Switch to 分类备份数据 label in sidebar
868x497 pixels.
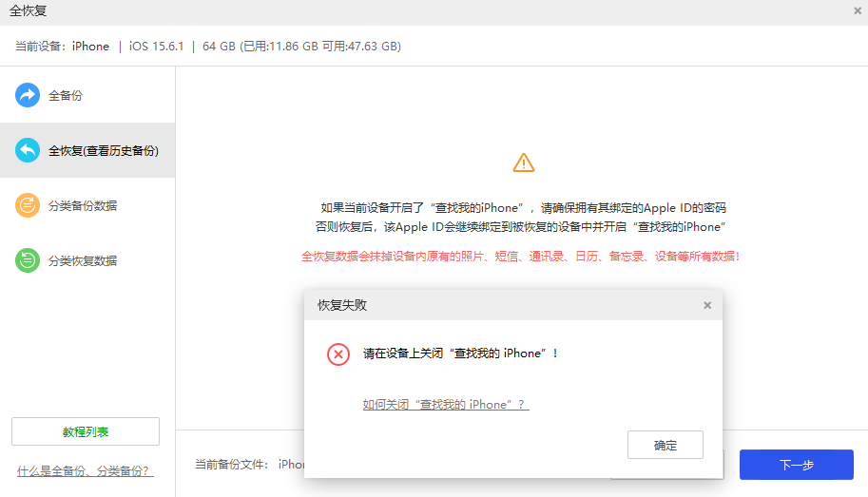[x=83, y=206]
